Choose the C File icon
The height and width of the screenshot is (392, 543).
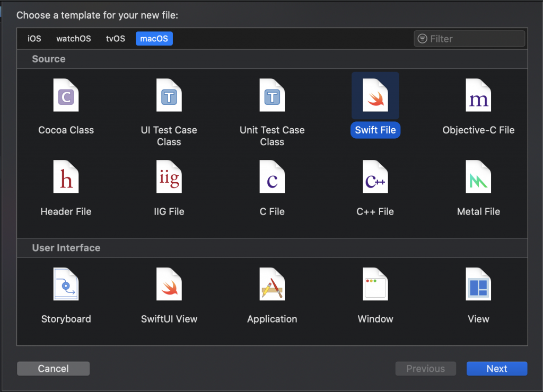(x=272, y=176)
